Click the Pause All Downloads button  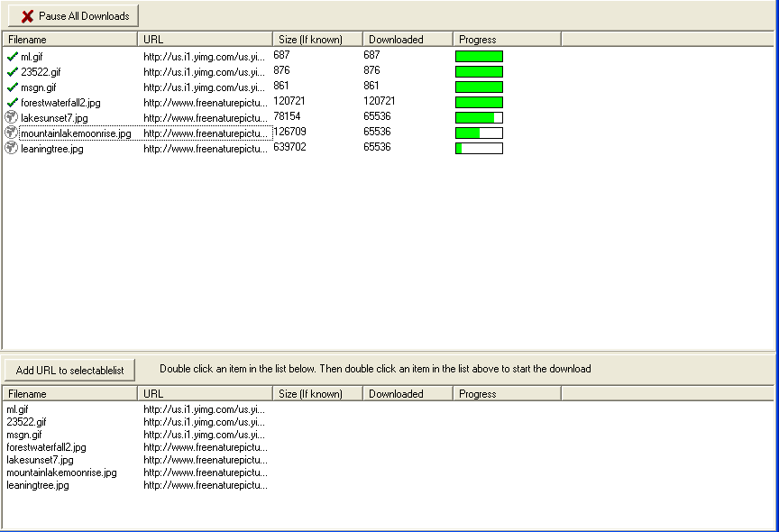click(x=73, y=16)
